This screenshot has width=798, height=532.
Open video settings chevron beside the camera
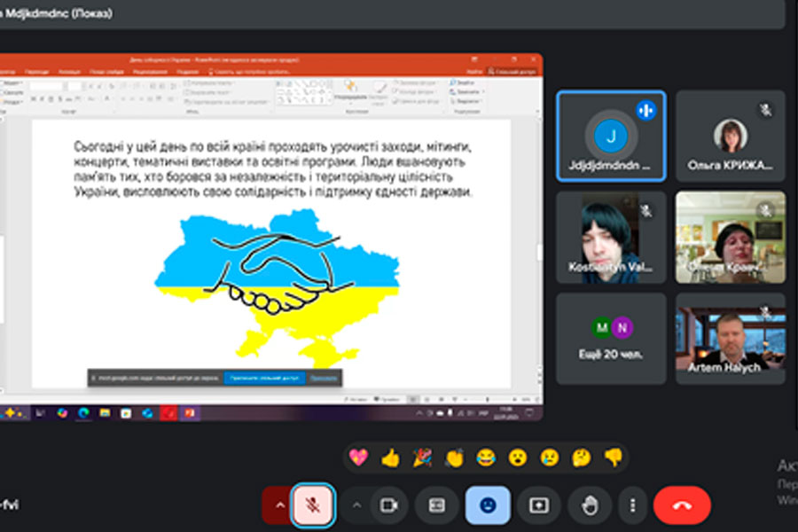click(356, 505)
